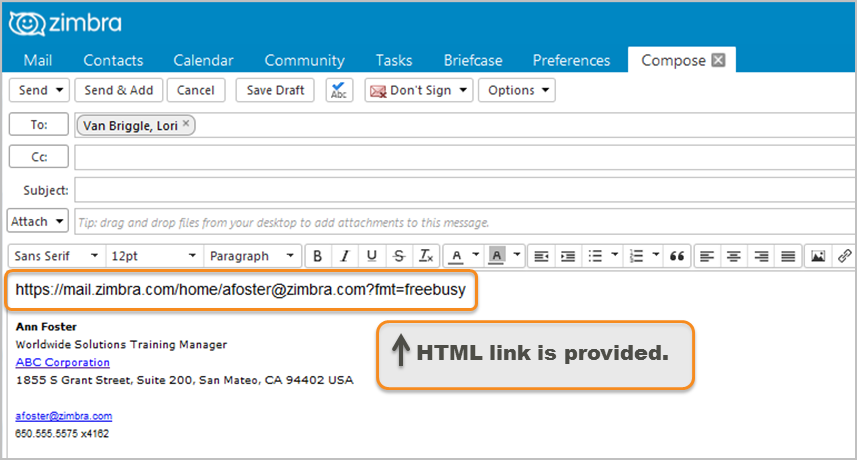Image resolution: width=857 pixels, height=460 pixels.
Task: Toggle bold formatting
Action: pyautogui.click(x=318, y=256)
